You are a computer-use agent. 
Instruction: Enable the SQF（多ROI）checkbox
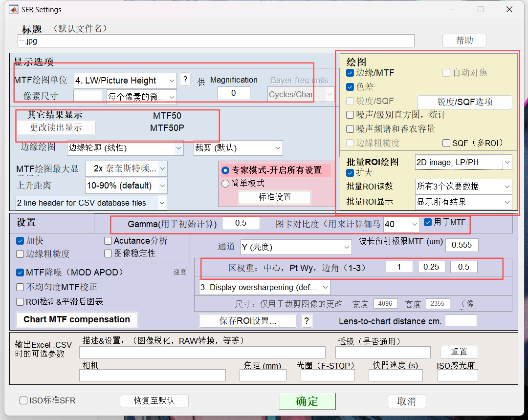tap(446, 142)
